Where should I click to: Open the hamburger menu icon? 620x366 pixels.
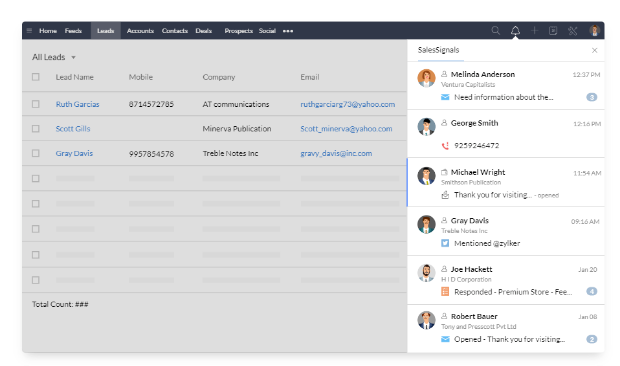pos(29,30)
